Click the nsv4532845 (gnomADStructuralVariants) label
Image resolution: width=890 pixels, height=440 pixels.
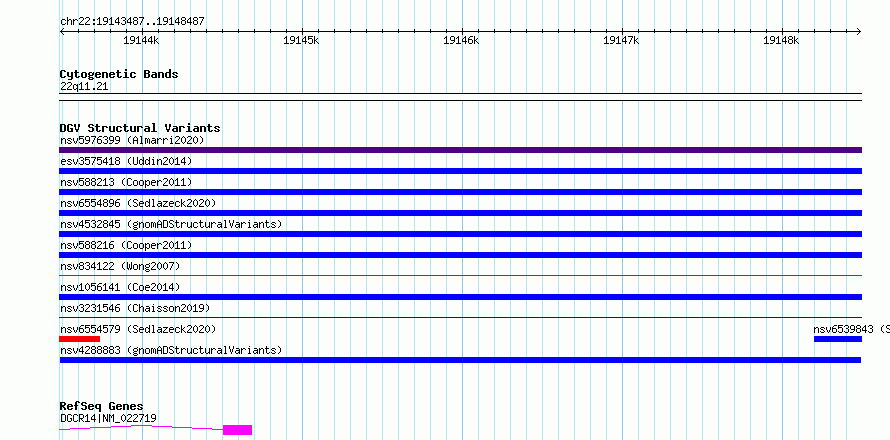click(171, 224)
